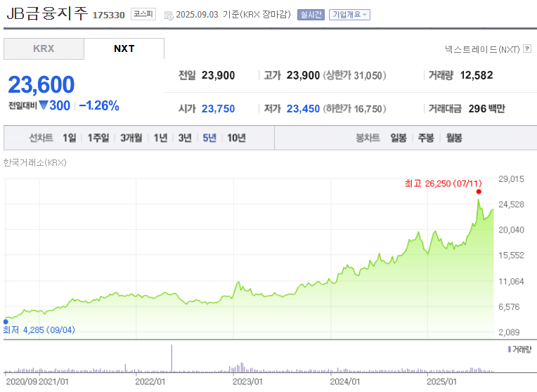Click the red 최고 26,250 marker dot

479,192
